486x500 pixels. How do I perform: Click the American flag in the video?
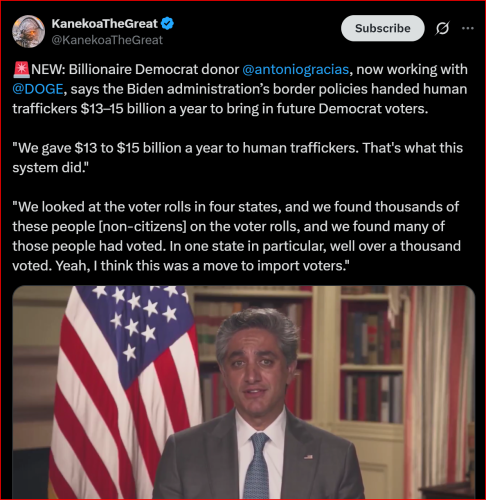click(125, 392)
